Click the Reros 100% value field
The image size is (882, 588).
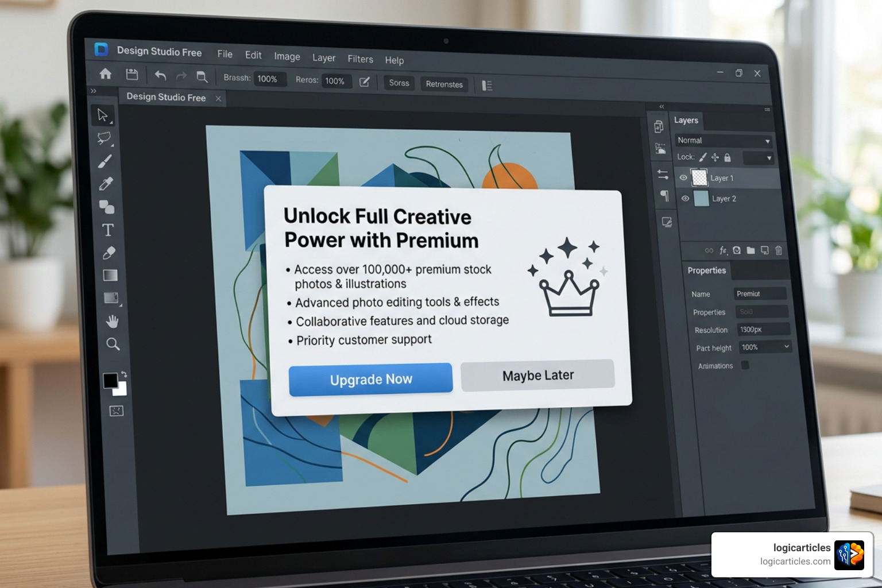[x=336, y=81]
